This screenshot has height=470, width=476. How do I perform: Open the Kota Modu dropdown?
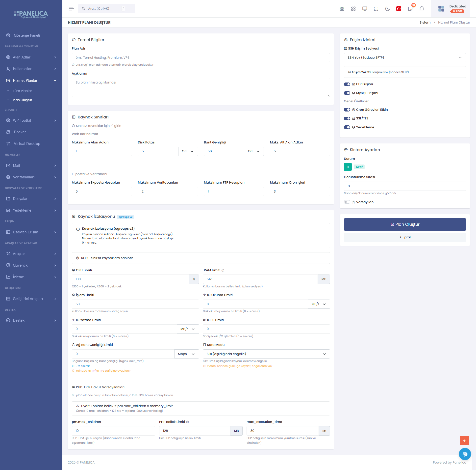click(266, 354)
